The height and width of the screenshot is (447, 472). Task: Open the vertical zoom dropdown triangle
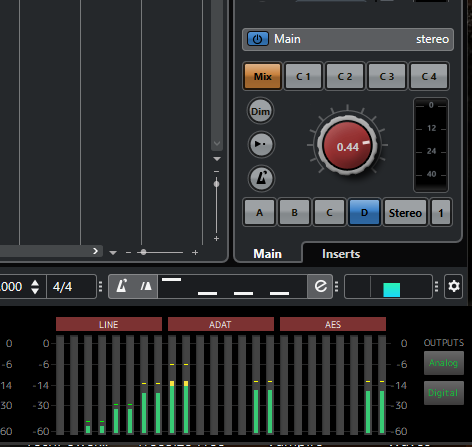click(x=217, y=159)
